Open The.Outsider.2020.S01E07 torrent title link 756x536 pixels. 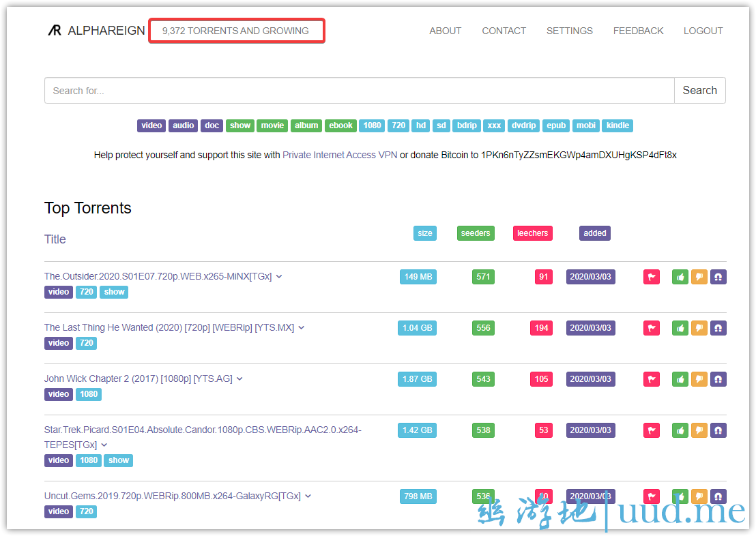click(158, 277)
